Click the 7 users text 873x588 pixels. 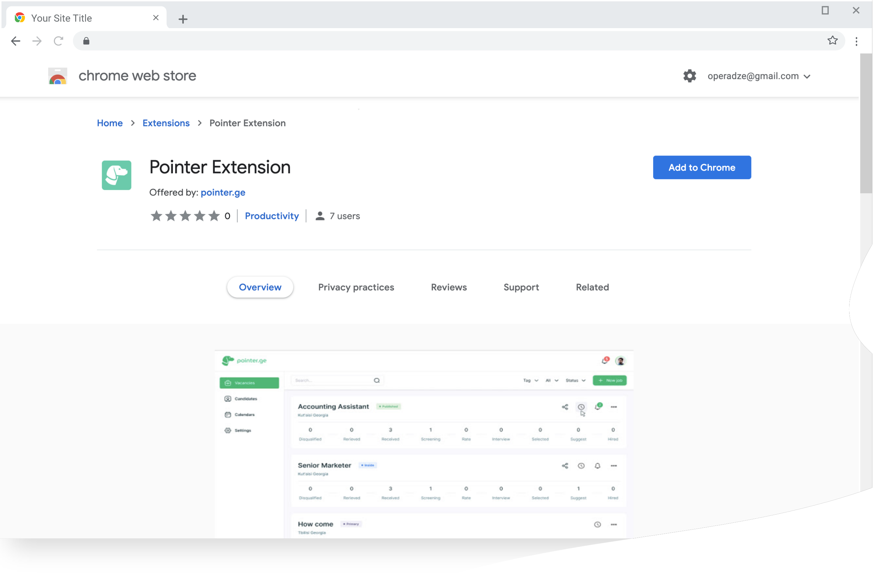pos(344,216)
